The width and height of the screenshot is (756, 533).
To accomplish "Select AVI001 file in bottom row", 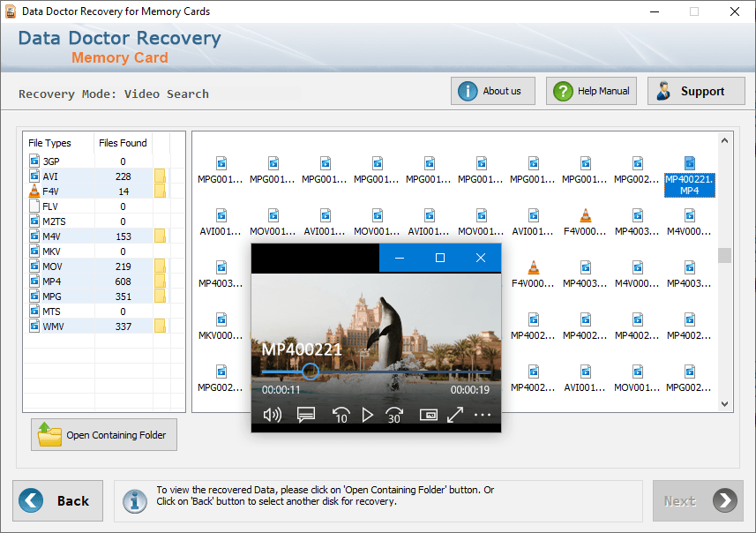I will (585, 379).
